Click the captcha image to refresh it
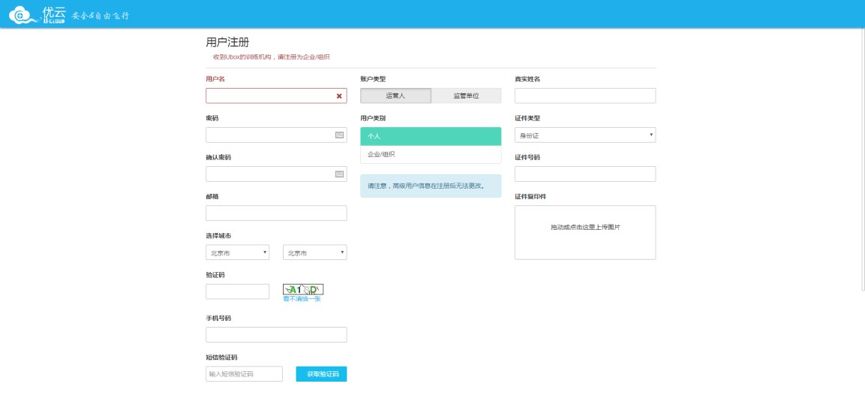Viewport: 865px width, 393px height. click(303, 289)
